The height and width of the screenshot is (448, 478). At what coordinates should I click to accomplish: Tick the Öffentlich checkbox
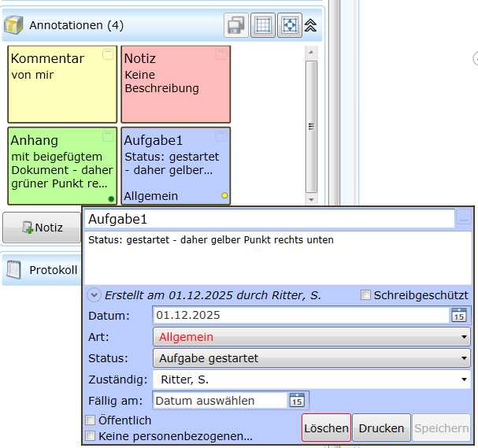pos(91,420)
